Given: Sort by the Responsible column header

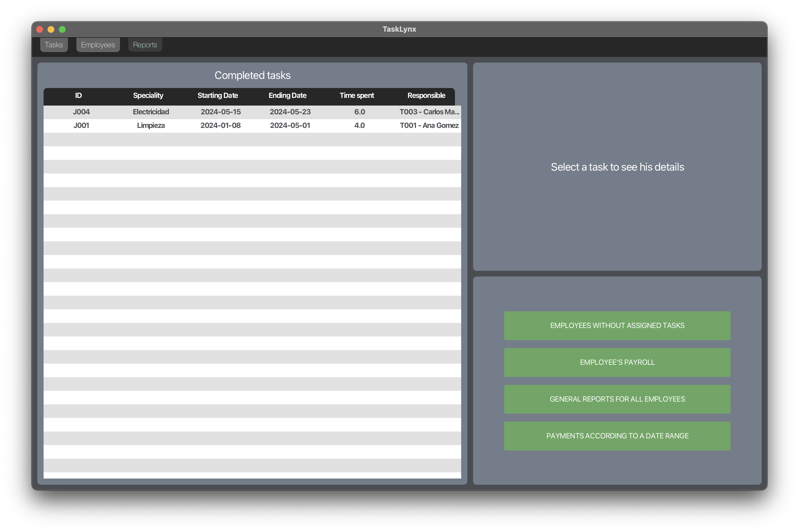Looking at the screenshot, I should coord(426,95).
